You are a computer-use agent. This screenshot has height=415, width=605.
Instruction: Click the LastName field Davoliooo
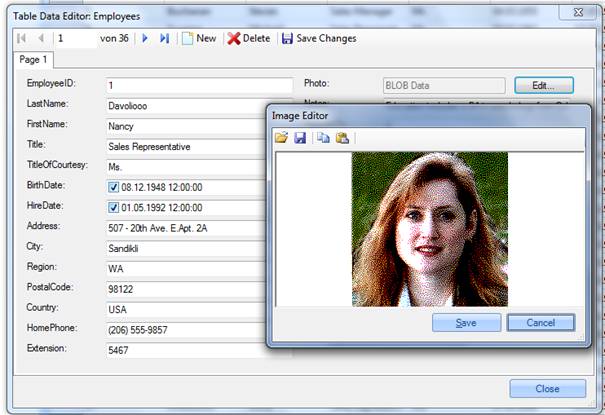click(x=186, y=106)
